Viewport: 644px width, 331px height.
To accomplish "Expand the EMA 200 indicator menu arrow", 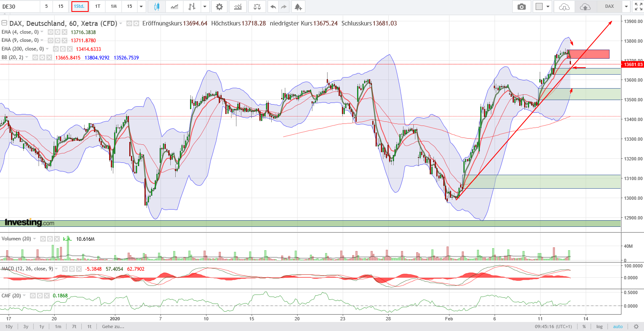I will pyautogui.click(x=47, y=49).
